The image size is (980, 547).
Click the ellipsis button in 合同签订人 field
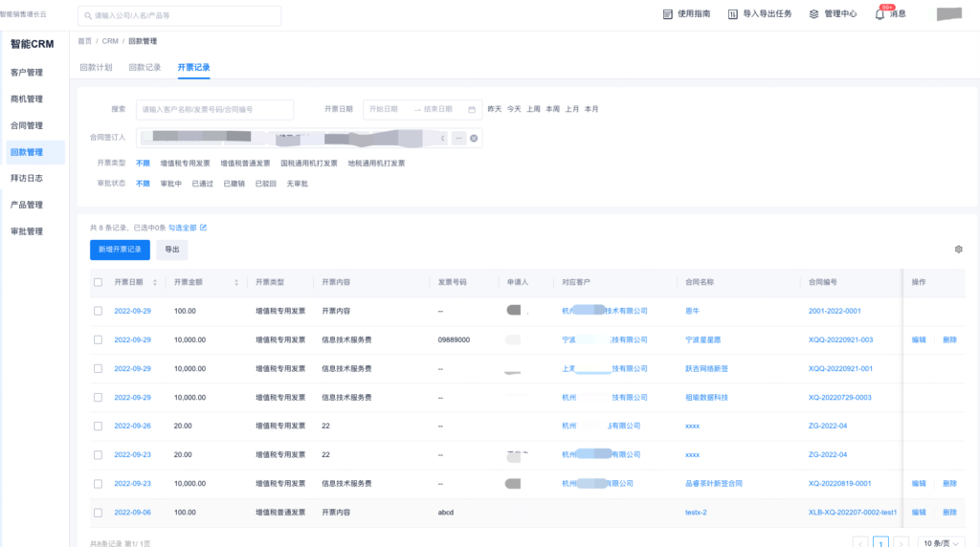click(x=458, y=139)
